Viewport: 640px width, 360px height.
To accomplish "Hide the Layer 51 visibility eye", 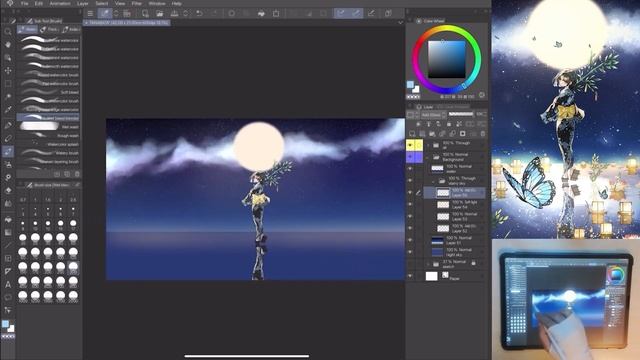I will pos(410,240).
